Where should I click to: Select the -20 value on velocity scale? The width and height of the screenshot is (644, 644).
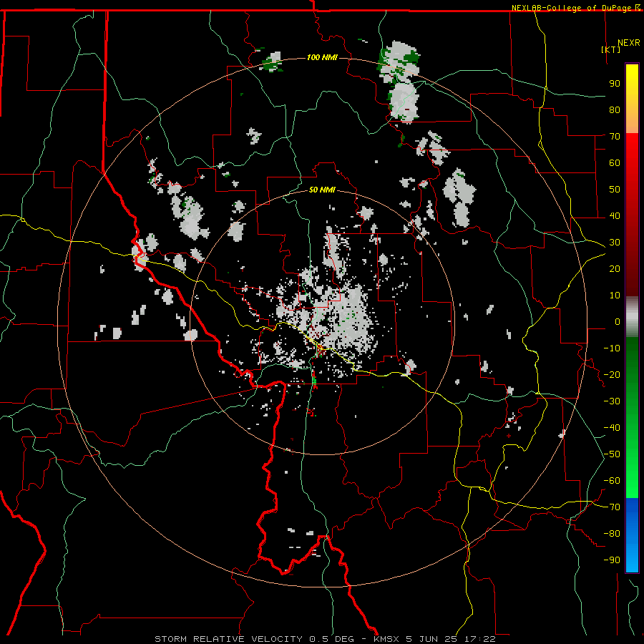(612, 374)
